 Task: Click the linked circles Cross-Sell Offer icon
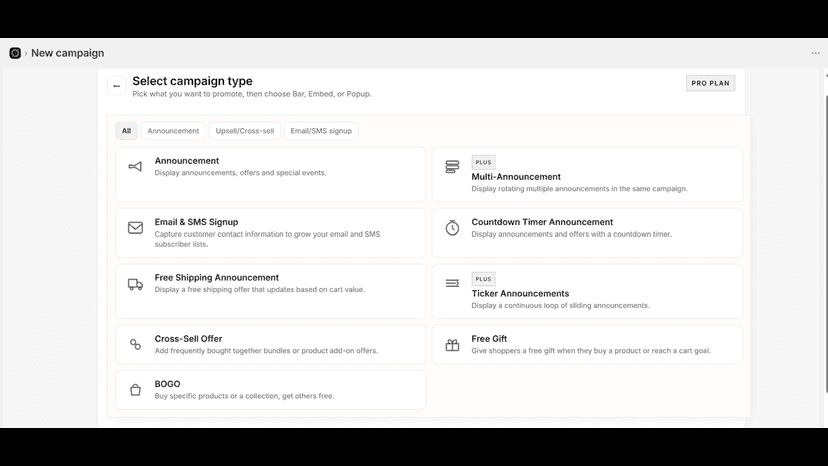(135, 344)
